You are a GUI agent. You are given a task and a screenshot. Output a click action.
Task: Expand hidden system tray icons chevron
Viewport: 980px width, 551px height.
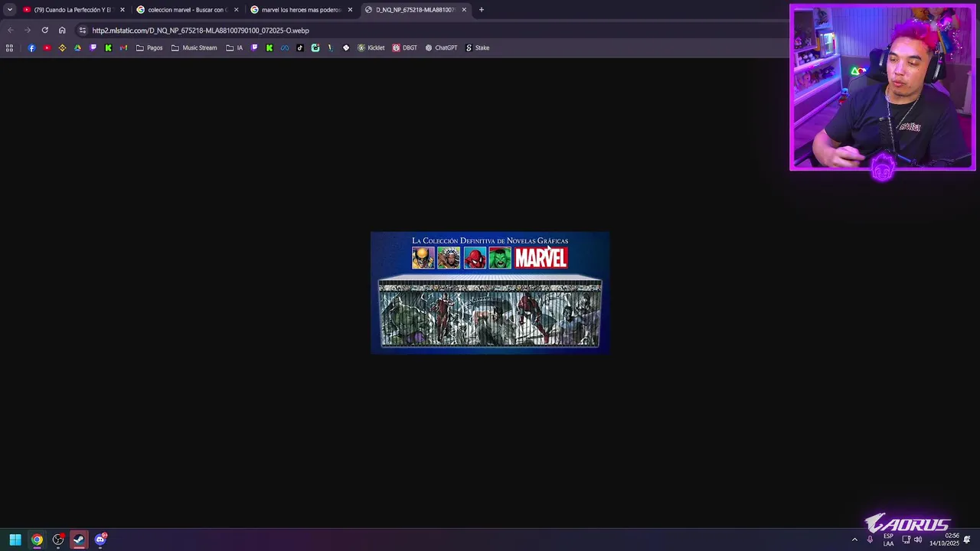[854, 540]
